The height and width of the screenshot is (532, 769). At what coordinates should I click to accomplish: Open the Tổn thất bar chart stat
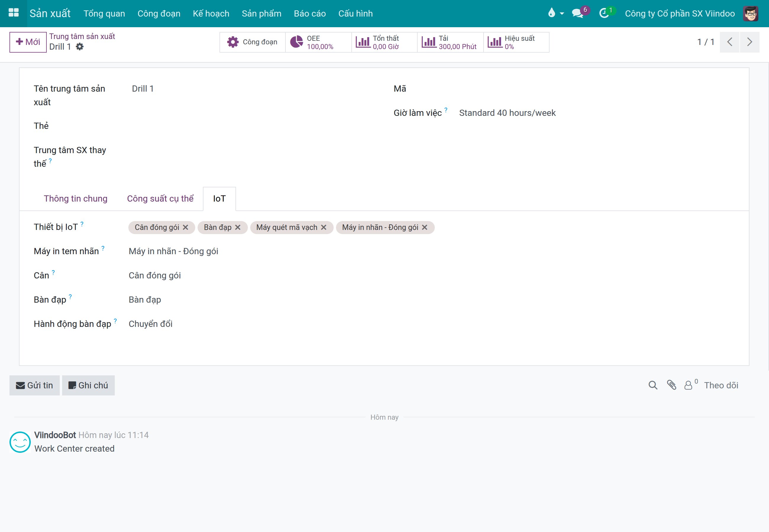point(384,42)
